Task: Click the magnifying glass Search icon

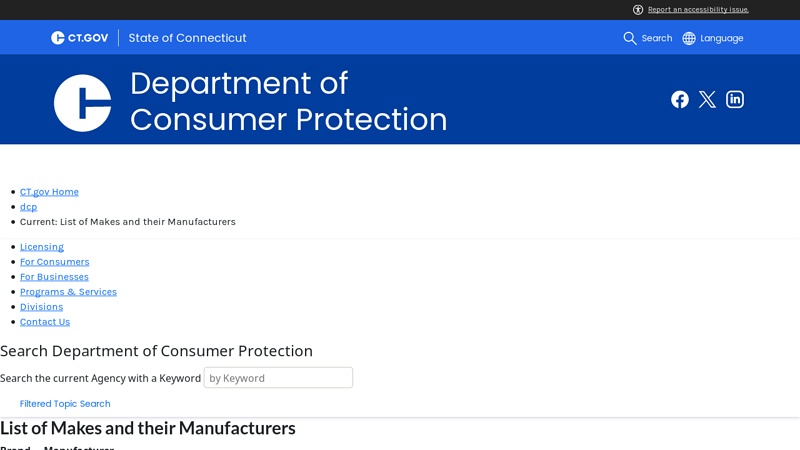Action: tap(630, 38)
